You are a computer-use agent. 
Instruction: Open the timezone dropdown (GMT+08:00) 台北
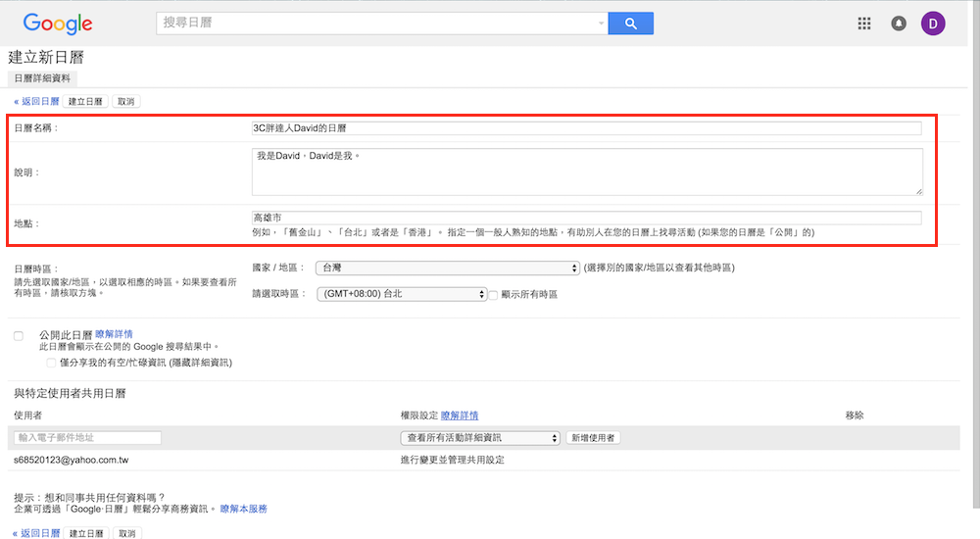click(402, 294)
